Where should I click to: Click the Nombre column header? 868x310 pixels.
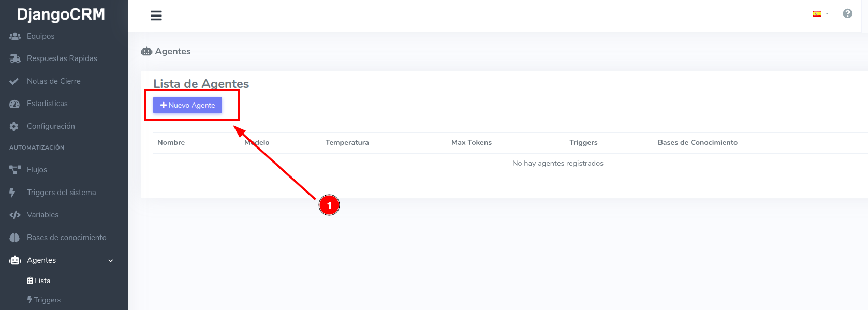(171, 142)
